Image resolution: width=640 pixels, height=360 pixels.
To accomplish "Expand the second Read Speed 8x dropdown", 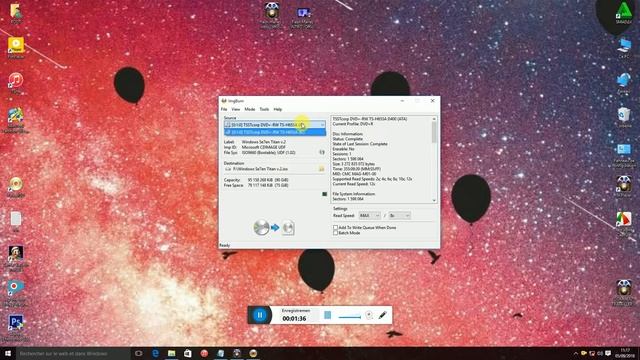I will tap(399, 216).
